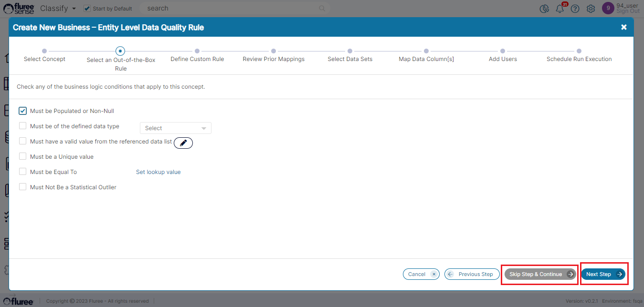The image size is (644, 307).
Task: Uncheck Must be Populated or Non-Null
Action: pos(23,111)
